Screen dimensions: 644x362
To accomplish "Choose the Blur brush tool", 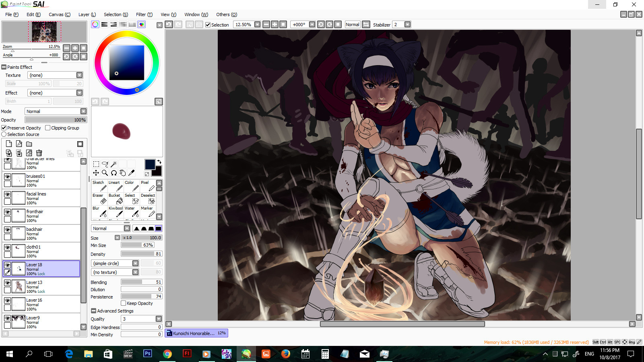I will pos(99,212).
